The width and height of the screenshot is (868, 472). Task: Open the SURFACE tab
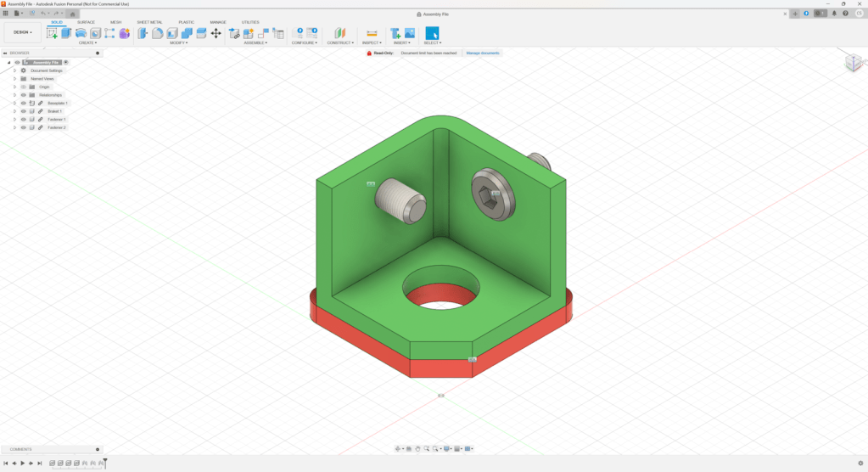click(86, 22)
